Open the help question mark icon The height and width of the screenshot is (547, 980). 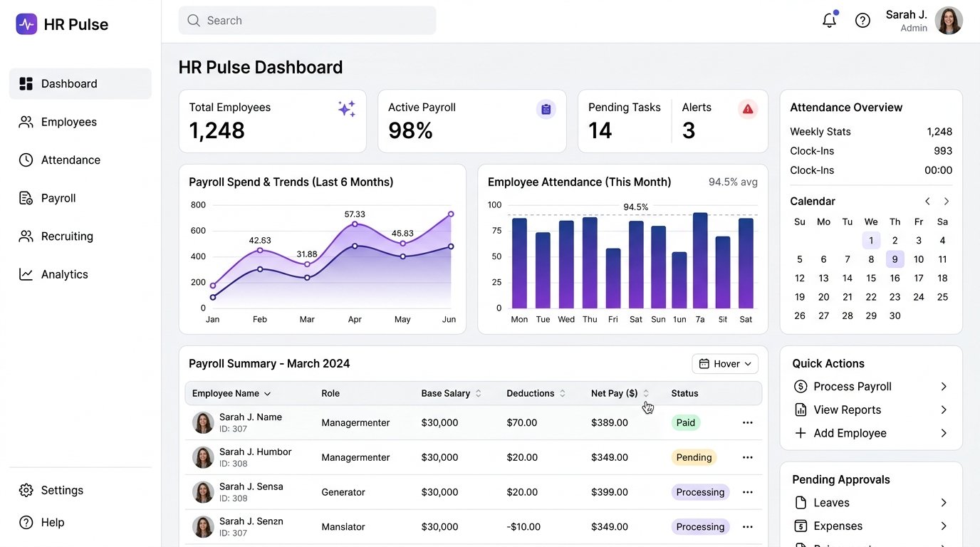click(x=862, y=21)
